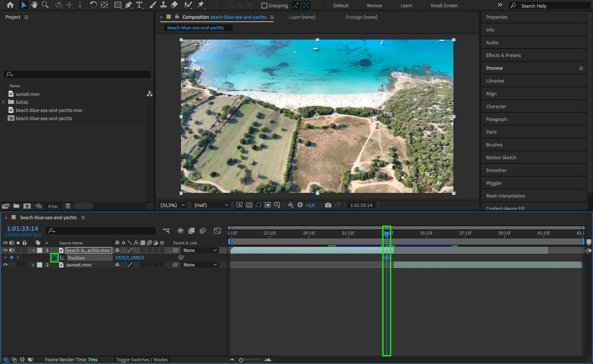593x364 pixels.
Task: Select the Hand tool
Action: (x=34, y=5)
